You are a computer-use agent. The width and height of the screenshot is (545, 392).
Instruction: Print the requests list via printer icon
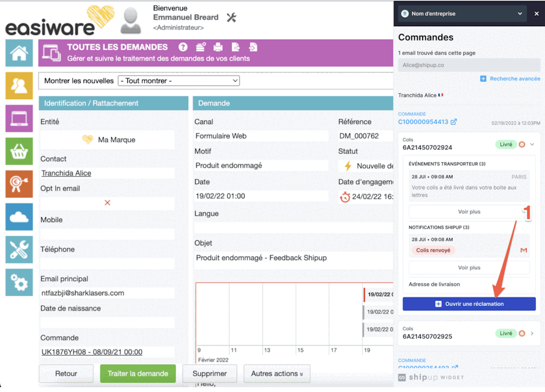click(218, 47)
